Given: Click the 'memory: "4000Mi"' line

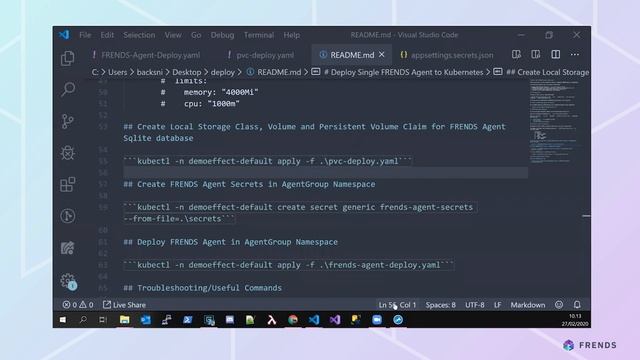Looking at the screenshot, I should point(221,92).
